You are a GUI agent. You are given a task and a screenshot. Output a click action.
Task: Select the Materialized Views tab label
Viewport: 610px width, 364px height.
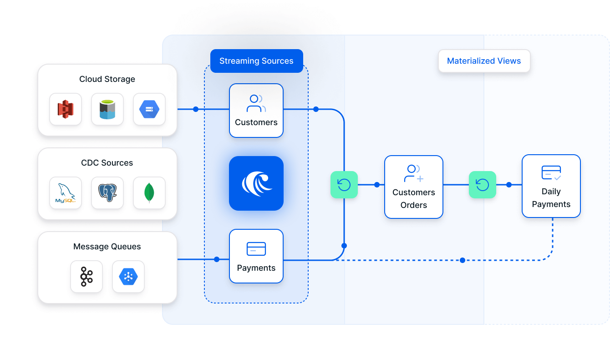pyautogui.click(x=484, y=61)
